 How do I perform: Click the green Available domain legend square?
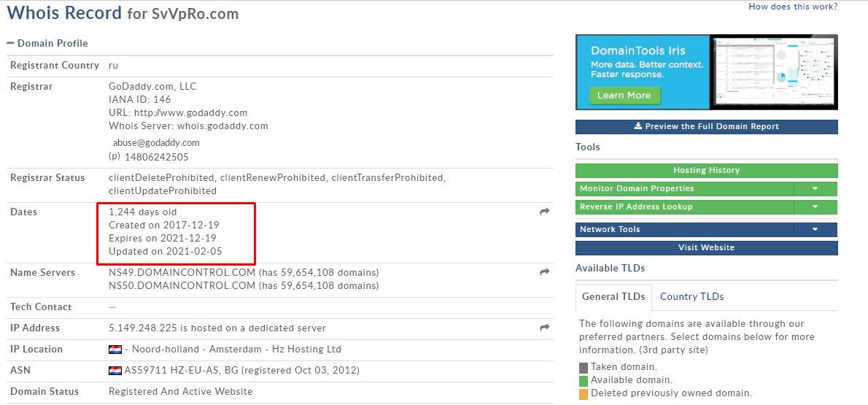[583, 380]
